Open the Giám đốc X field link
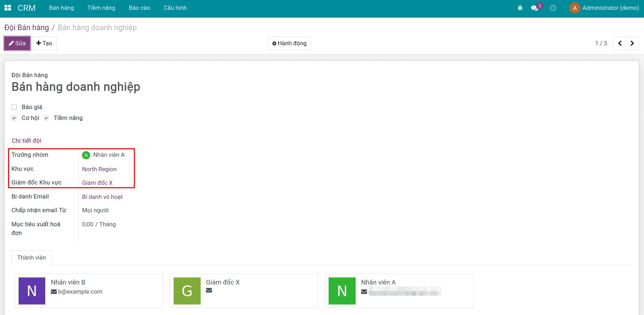 pyautogui.click(x=97, y=183)
